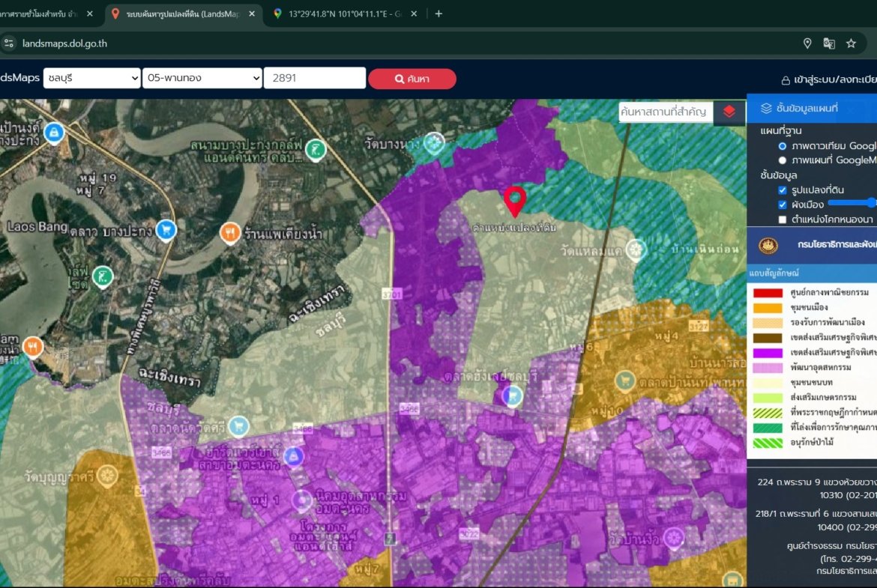877x588 pixels.
Task: Select the GoogleMap base map radio option
Action: (783, 160)
